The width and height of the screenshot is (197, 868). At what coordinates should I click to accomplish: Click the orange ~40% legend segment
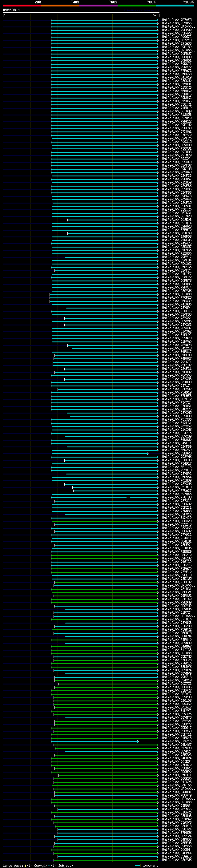click(x=60, y=6)
